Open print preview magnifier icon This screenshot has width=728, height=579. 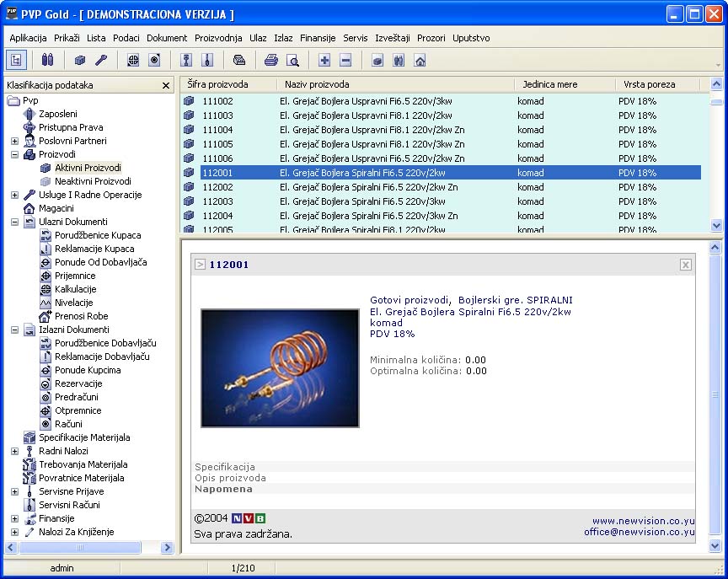292,60
